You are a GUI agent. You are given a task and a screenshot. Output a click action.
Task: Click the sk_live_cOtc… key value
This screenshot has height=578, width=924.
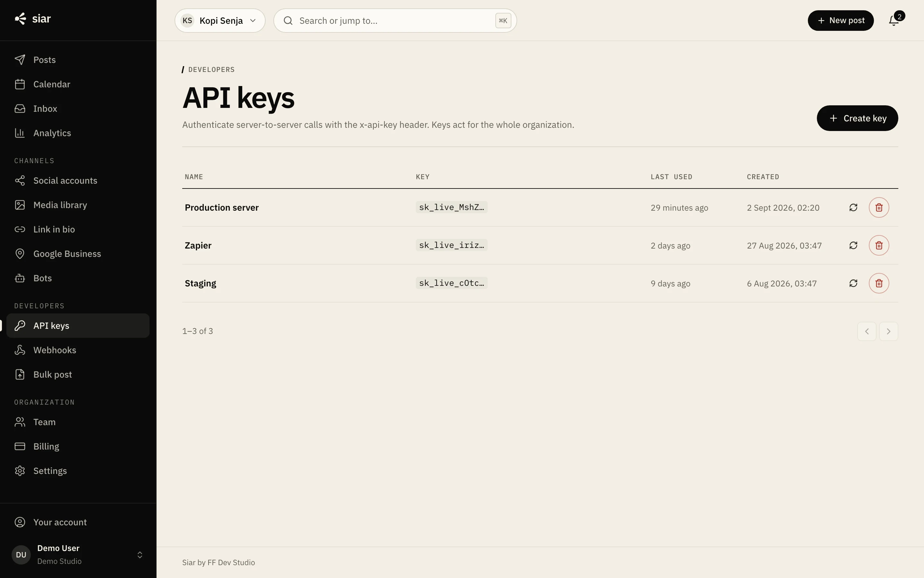(451, 283)
